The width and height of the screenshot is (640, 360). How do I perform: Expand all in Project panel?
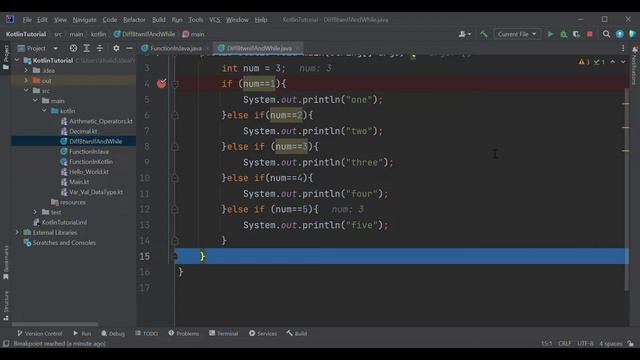click(87, 48)
